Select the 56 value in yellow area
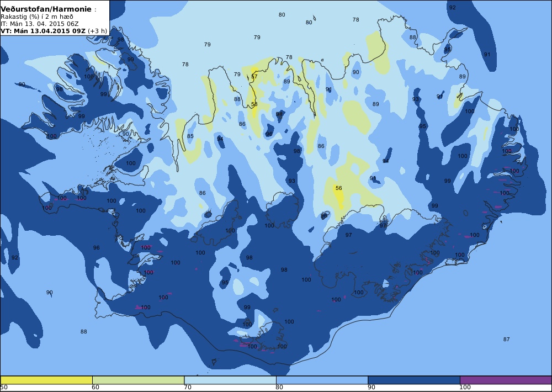Screen dimensions: 552x392 [339, 188]
